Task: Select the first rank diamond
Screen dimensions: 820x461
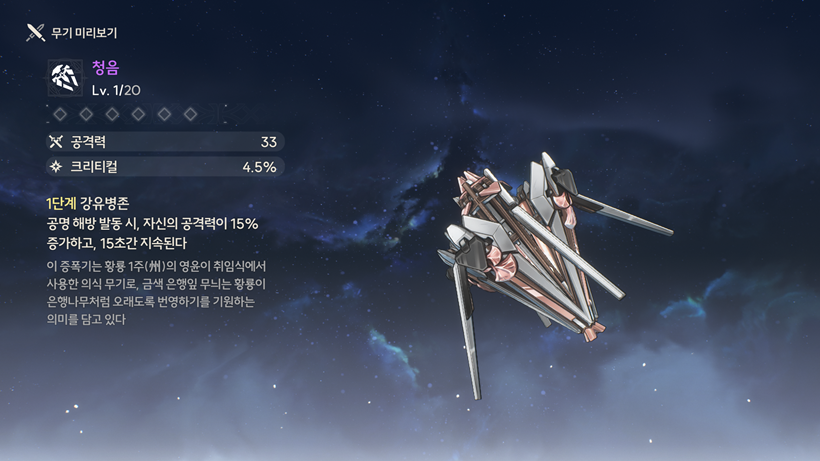Action: click(60, 114)
